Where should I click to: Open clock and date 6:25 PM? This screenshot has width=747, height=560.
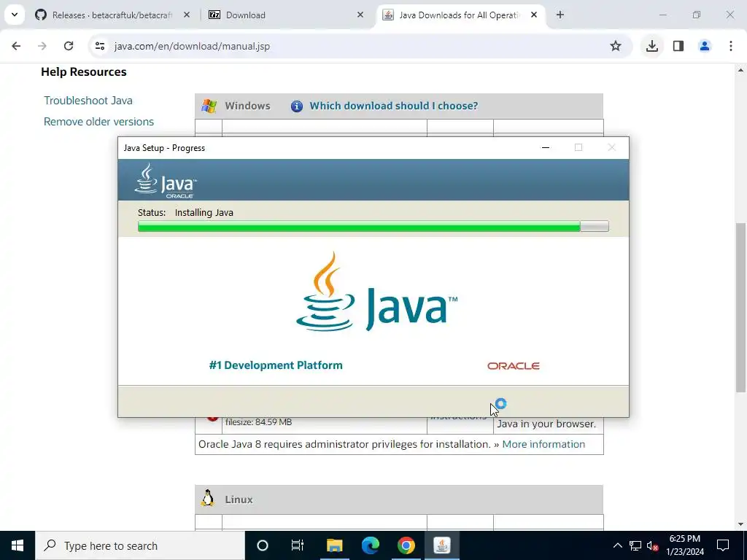(685, 545)
